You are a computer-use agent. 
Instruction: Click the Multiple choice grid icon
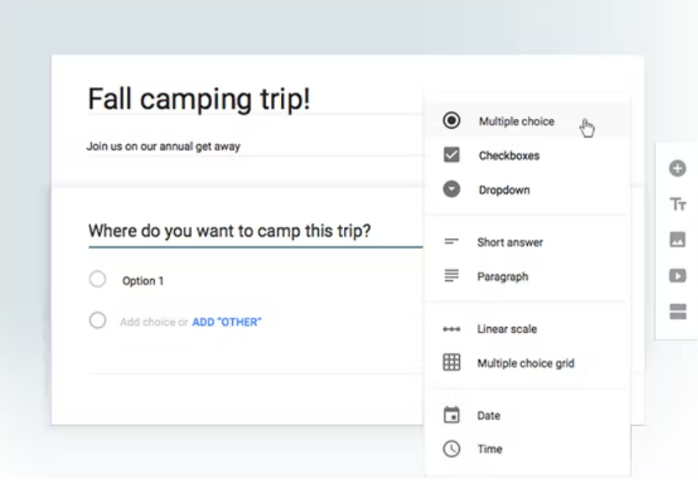[x=452, y=363]
